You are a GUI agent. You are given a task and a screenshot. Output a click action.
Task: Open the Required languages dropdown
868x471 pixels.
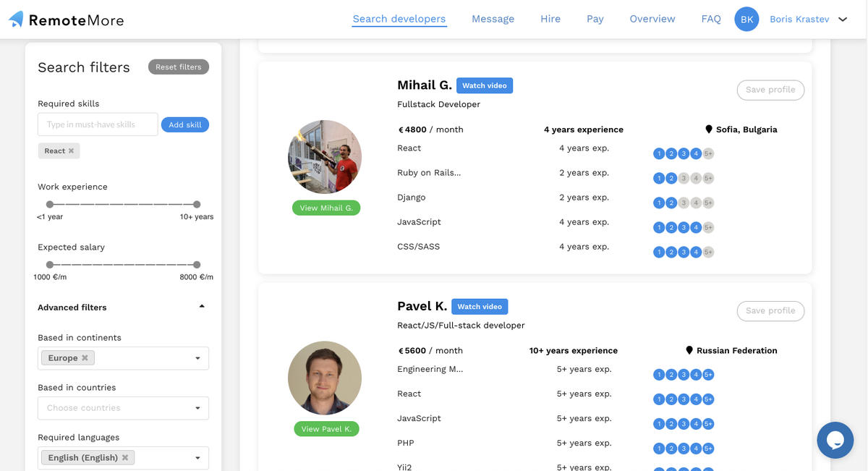click(x=197, y=458)
